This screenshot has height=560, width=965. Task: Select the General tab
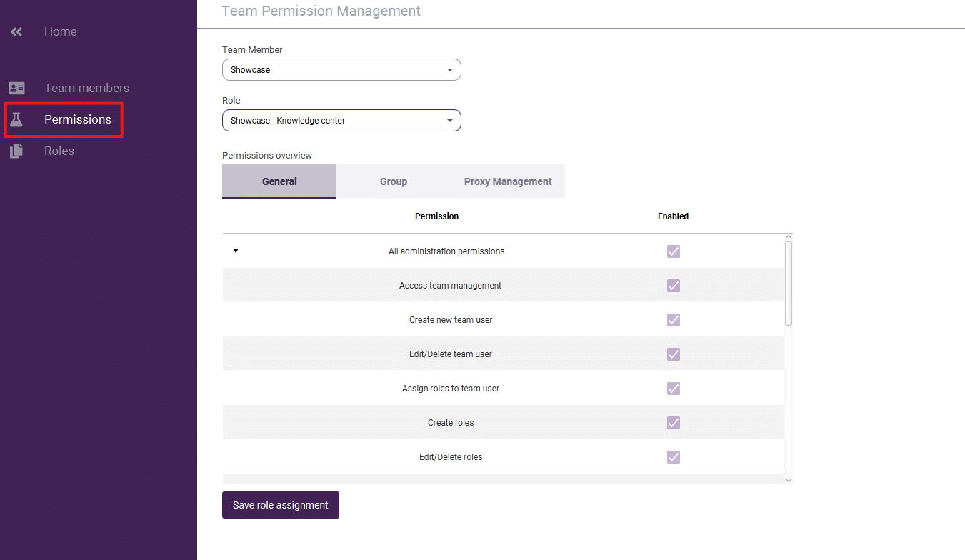coord(279,181)
